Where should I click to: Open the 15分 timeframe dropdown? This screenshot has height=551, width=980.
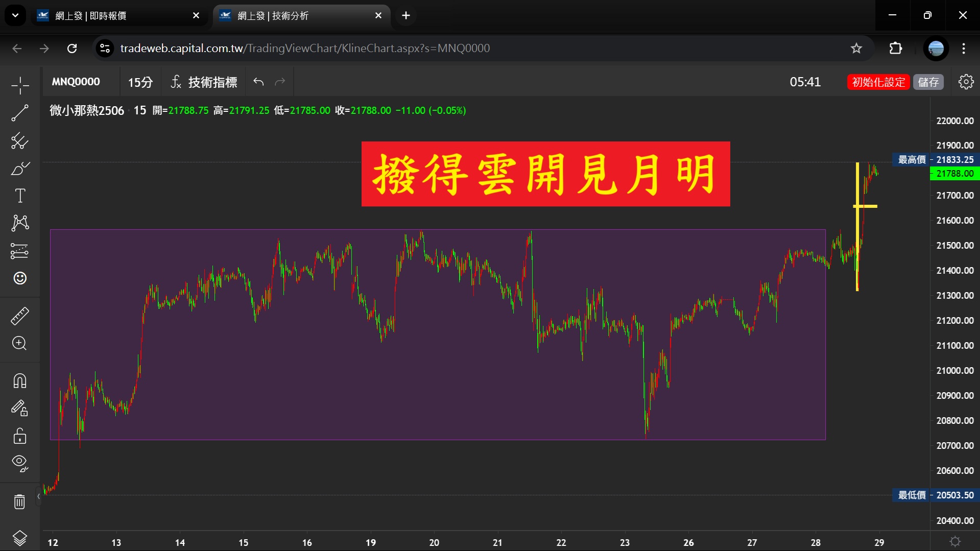click(140, 82)
